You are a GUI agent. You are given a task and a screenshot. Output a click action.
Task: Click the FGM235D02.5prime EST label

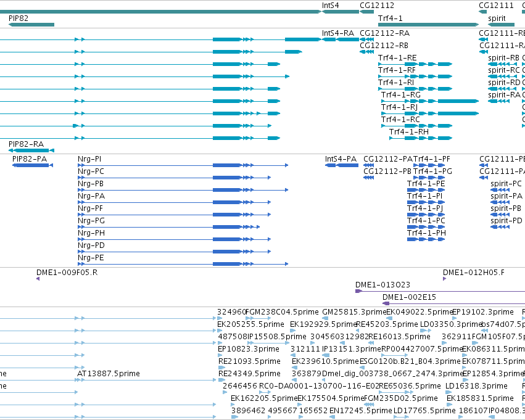pyautogui.click(x=400, y=398)
